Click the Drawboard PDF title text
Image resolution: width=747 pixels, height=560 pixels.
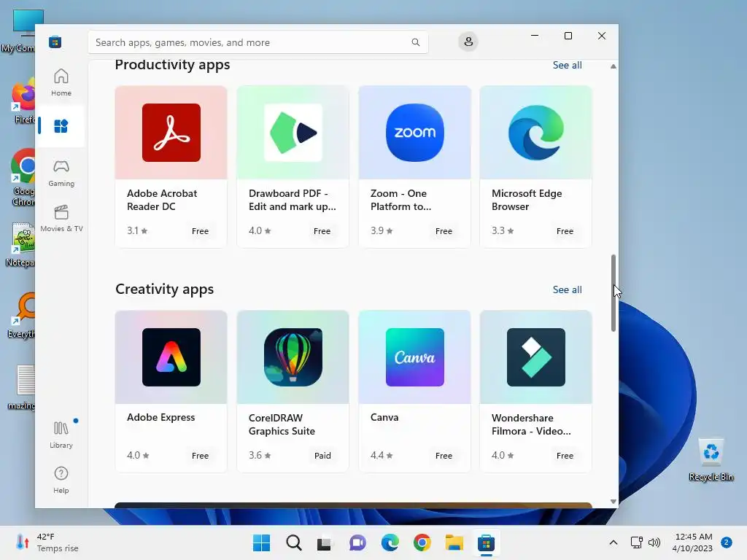[292, 200]
